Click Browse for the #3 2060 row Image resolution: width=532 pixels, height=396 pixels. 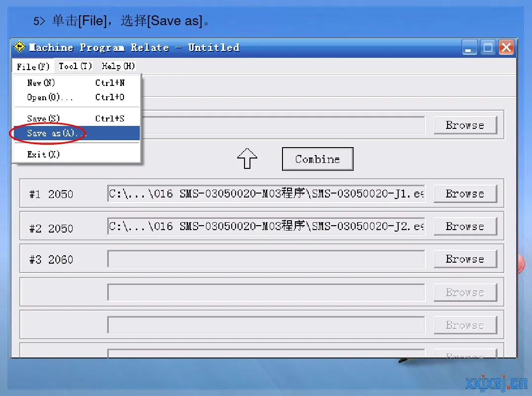pyautogui.click(x=465, y=259)
